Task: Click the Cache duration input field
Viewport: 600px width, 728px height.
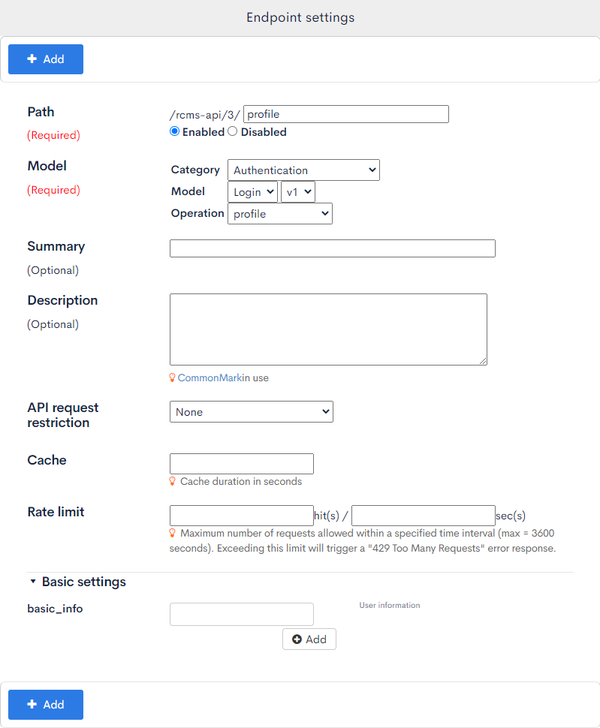Action: pyautogui.click(x=241, y=463)
